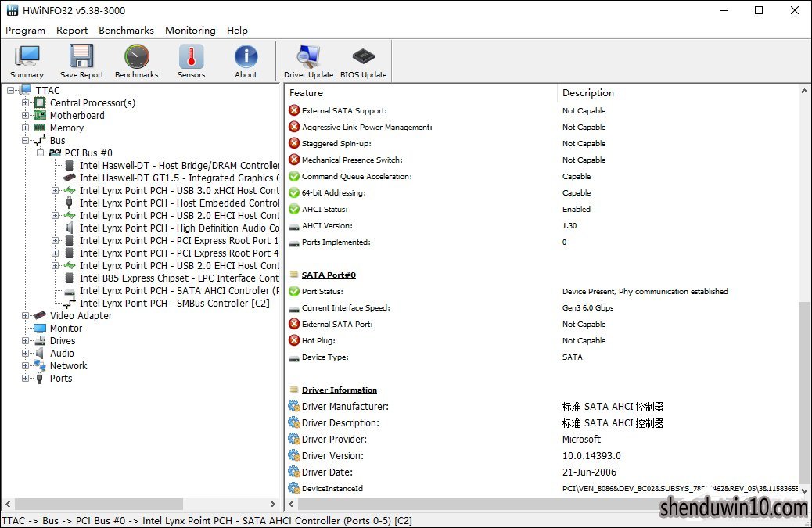Image resolution: width=812 pixels, height=528 pixels.
Task: Click the status bar path text
Action: [x=207, y=521]
